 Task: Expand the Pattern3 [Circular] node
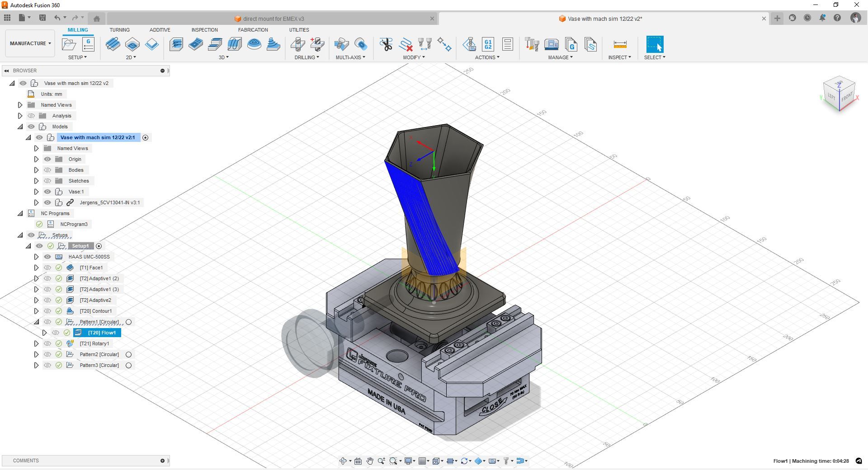pos(36,365)
